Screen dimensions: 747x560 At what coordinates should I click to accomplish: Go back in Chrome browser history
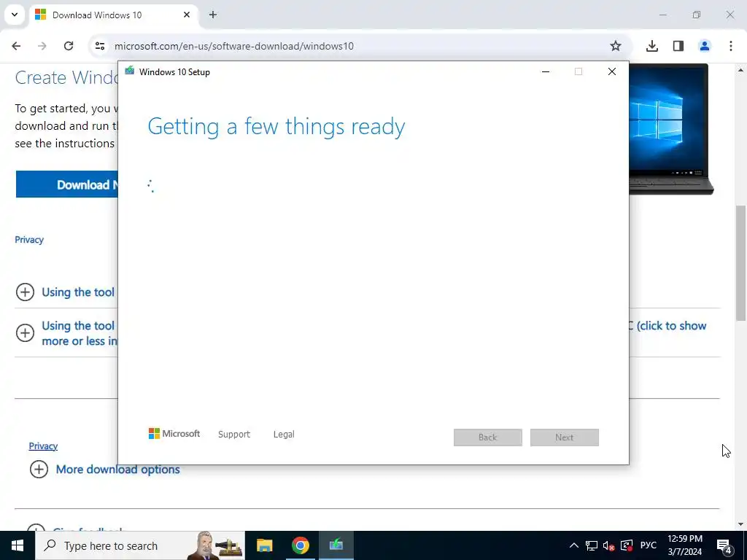(16, 46)
